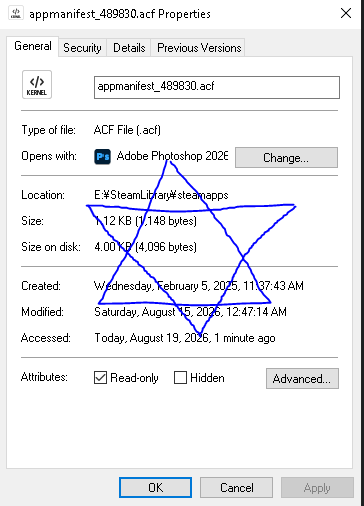
Task: Click the KERNEL file type icon
Action: [37, 84]
